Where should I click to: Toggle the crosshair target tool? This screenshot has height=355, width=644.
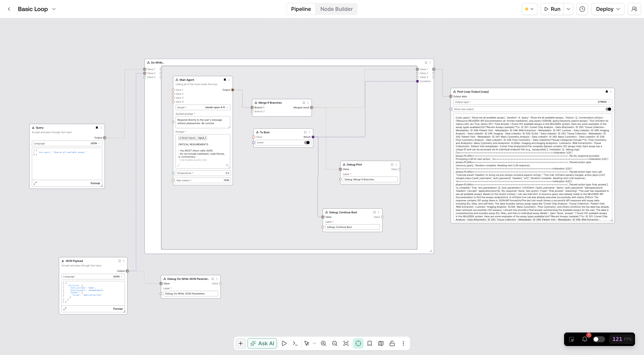pyautogui.click(x=358, y=343)
